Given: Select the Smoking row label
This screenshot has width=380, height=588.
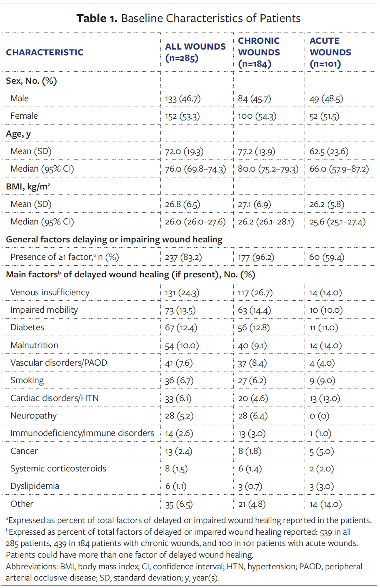Looking at the screenshot, I should [x=27, y=380].
